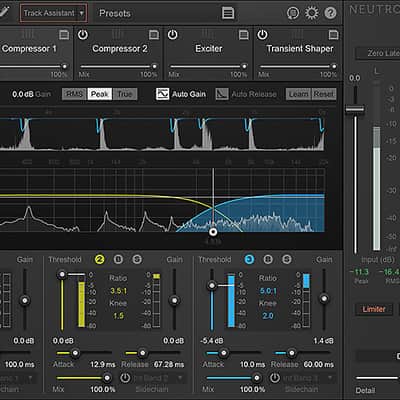The image size is (400, 400).
Task: Click Compressor 2 Mix slider knob
Action: (154, 66)
